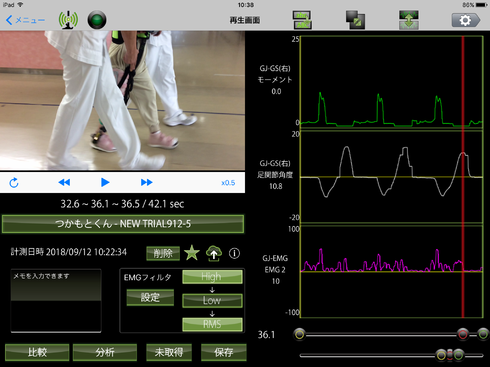Tap the 36.1 current time value
Viewport: 490px width, 367px height.
(x=266, y=335)
